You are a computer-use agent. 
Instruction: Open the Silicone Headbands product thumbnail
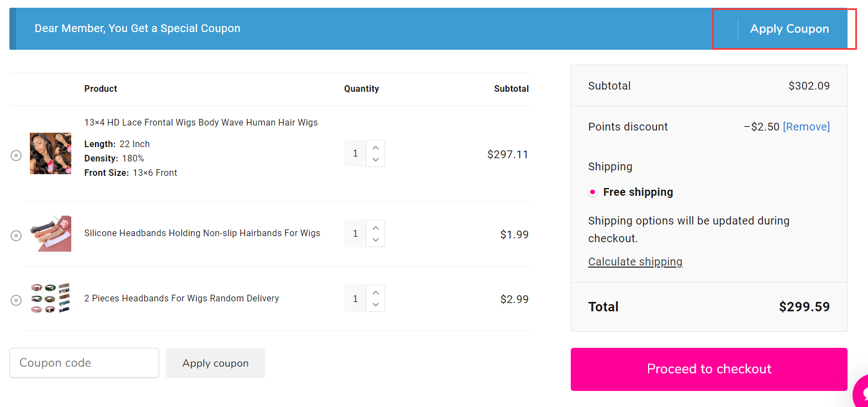coord(50,233)
